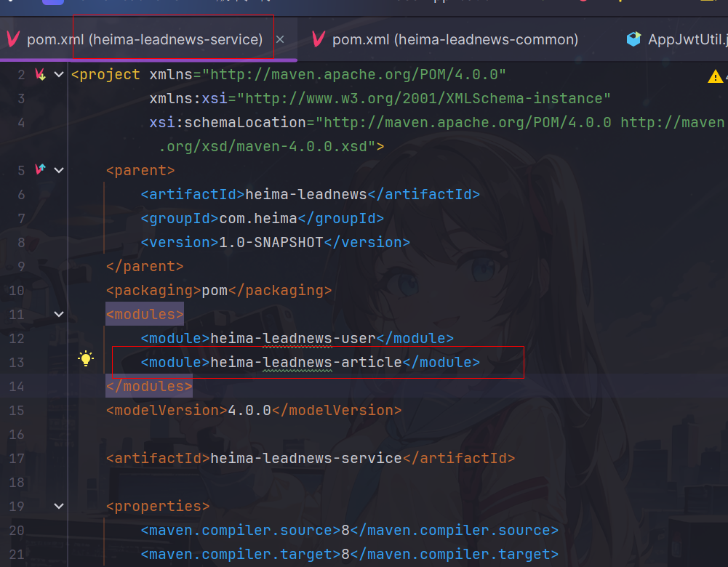Click the closing modules tag

click(x=149, y=386)
